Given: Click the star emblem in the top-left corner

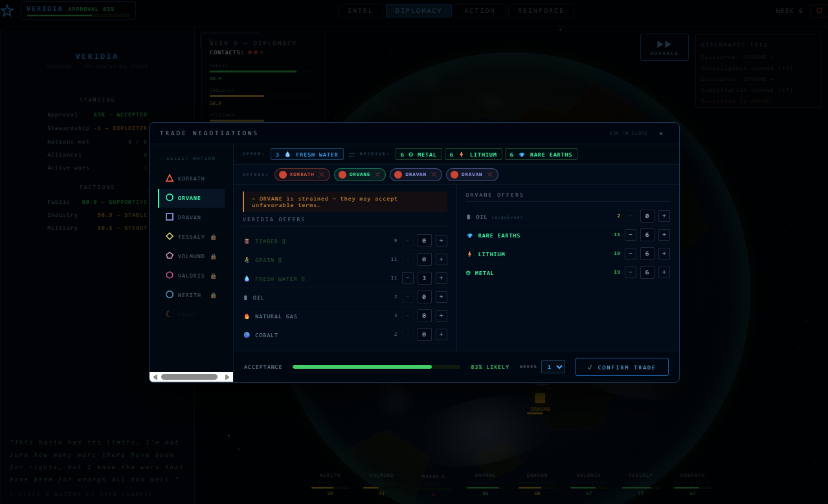Looking at the screenshot, I should (7, 10).
